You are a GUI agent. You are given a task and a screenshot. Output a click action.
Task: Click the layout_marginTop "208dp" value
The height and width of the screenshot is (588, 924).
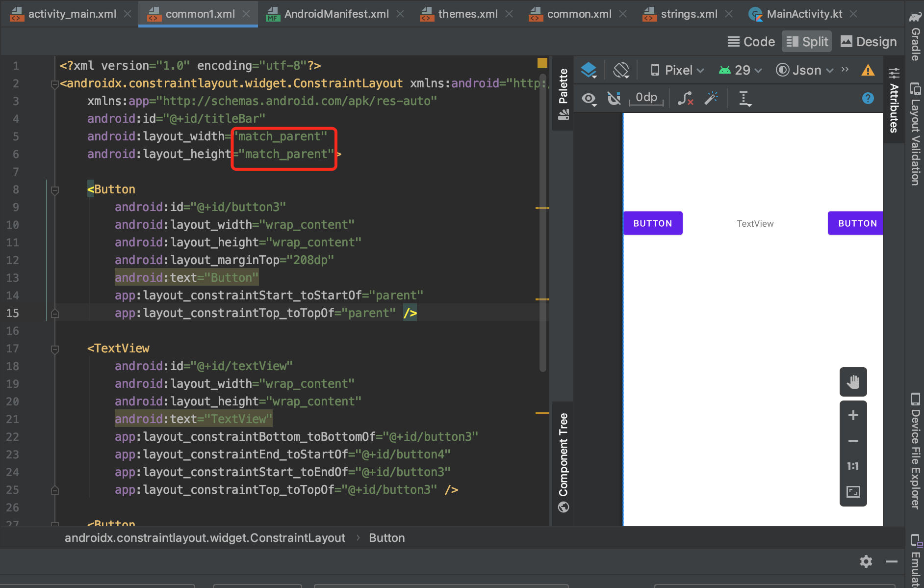pos(310,260)
